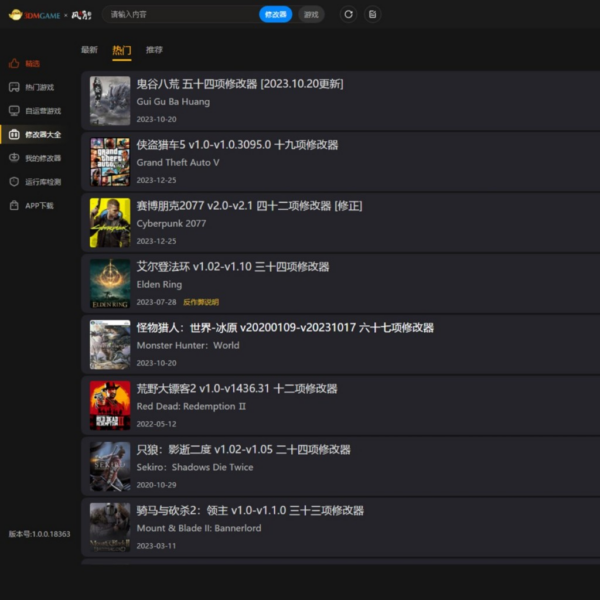Click the date 2022-05-12
This screenshot has width=600, height=600.
[157, 424]
